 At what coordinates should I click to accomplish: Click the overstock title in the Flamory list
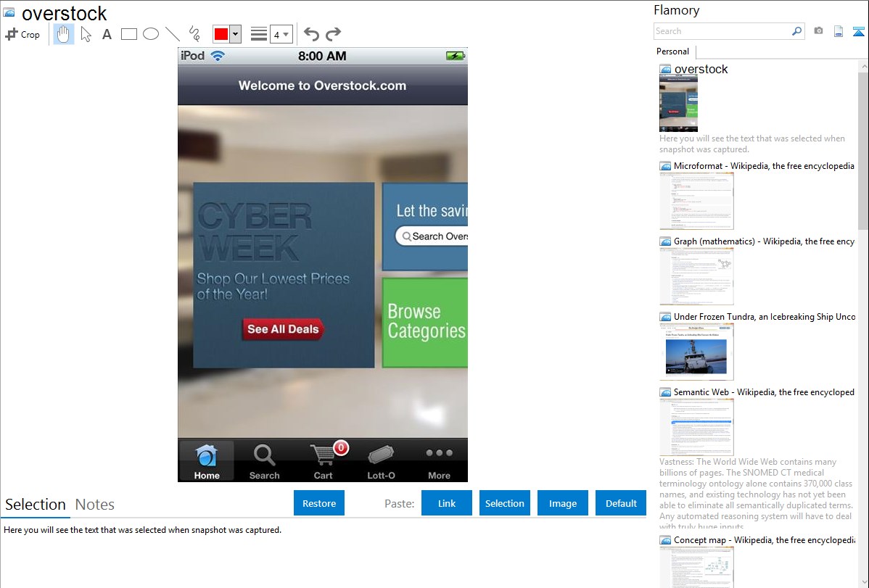coord(701,70)
